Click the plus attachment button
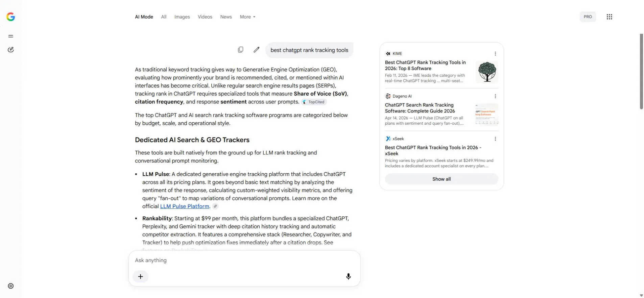 pyautogui.click(x=141, y=277)
